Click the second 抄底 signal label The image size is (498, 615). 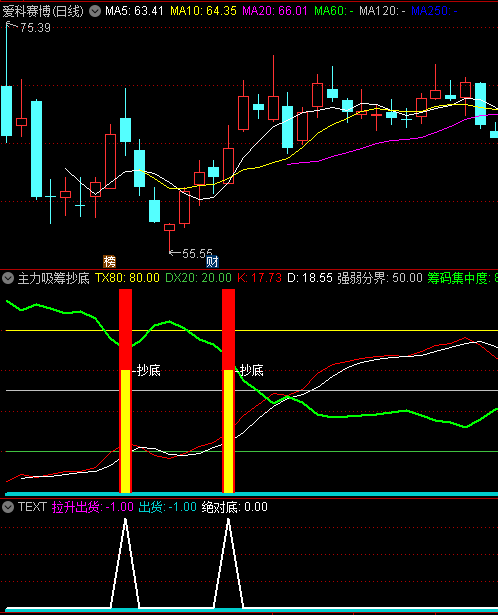click(252, 370)
